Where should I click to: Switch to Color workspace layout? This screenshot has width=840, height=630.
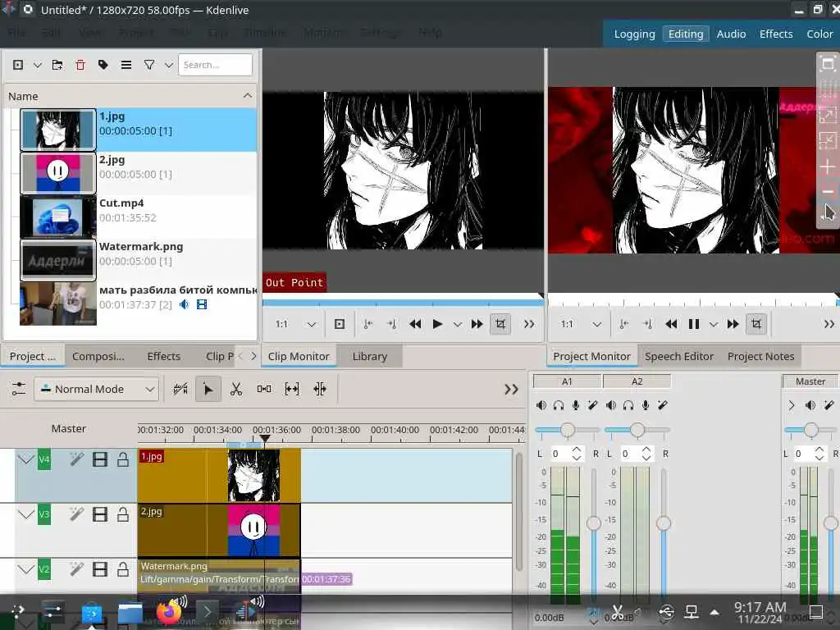pyautogui.click(x=819, y=34)
